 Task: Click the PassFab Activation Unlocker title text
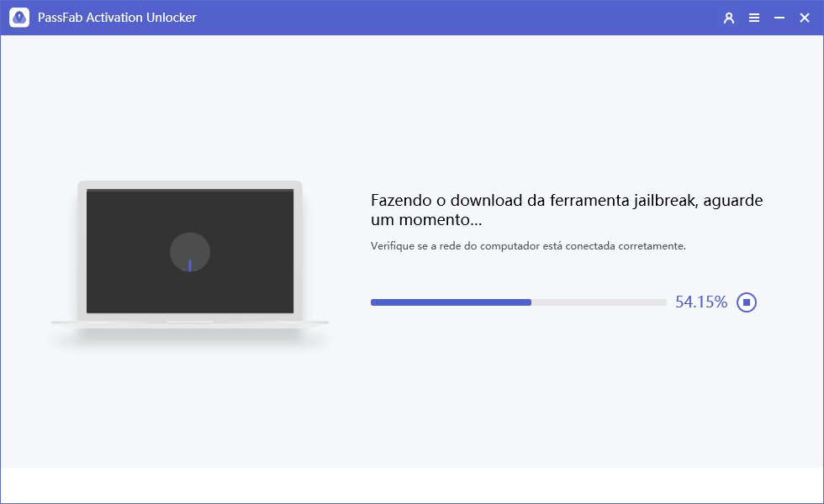click(x=117, y=17)
